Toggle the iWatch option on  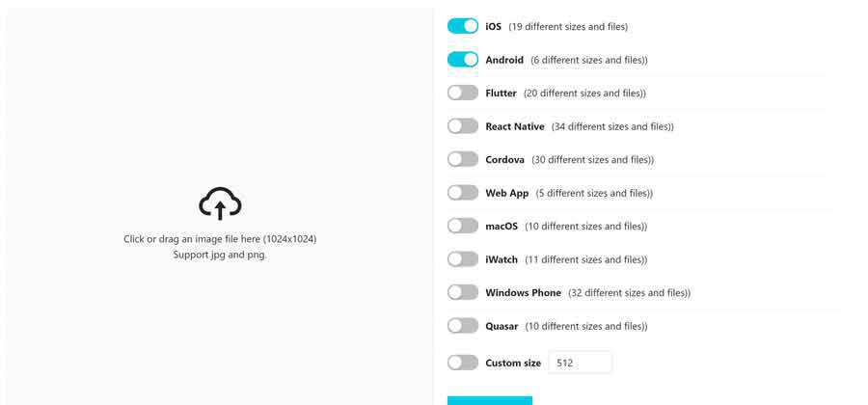[x=463, y=259]
